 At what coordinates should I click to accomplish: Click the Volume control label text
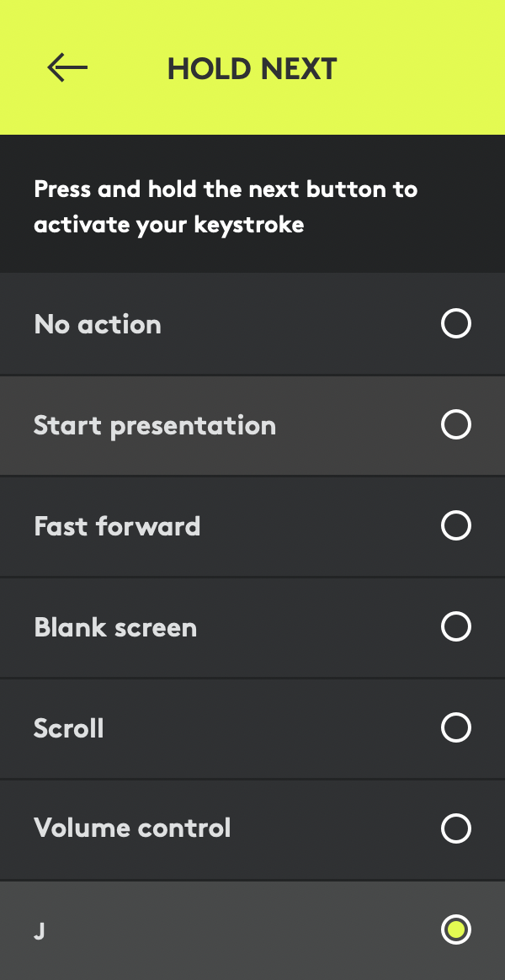click(132, 828)
